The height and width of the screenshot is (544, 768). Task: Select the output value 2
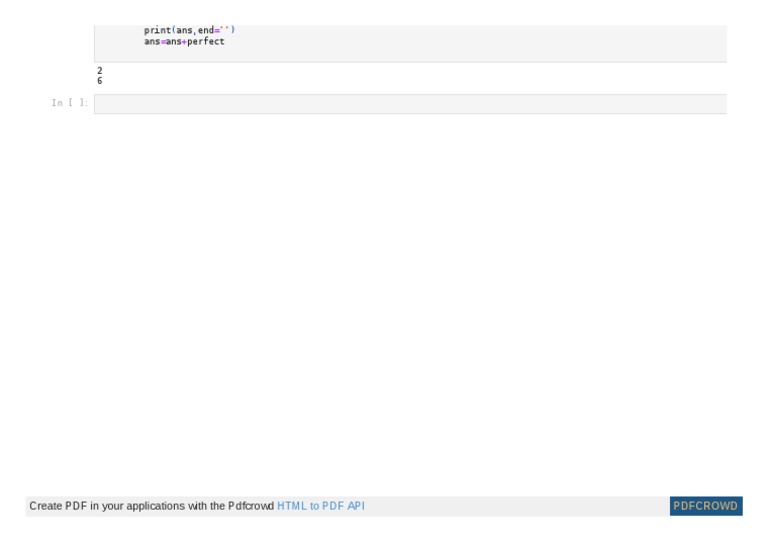click(x=99, y=71)
